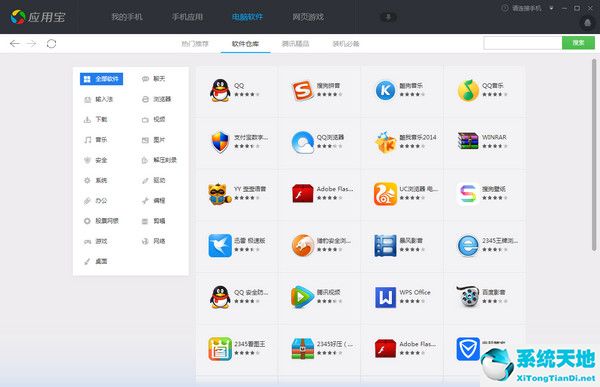The height and width of the screenshot is (387, 600).
Task: Open the 2345王牌浏览器 app
Action: [484, 245]
